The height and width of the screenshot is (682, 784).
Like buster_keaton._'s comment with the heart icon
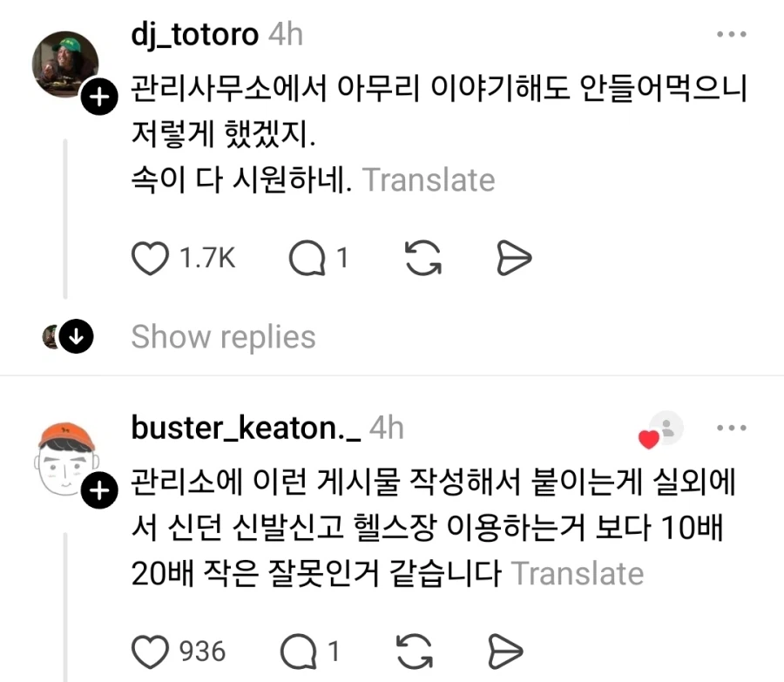coord(151,651)
